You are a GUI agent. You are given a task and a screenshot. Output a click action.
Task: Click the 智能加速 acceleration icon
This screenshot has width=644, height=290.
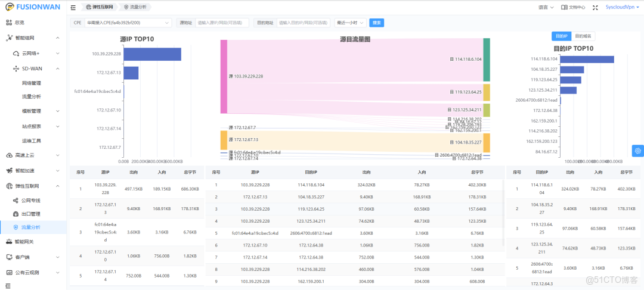pyautogui.click(x=10, y=170)
